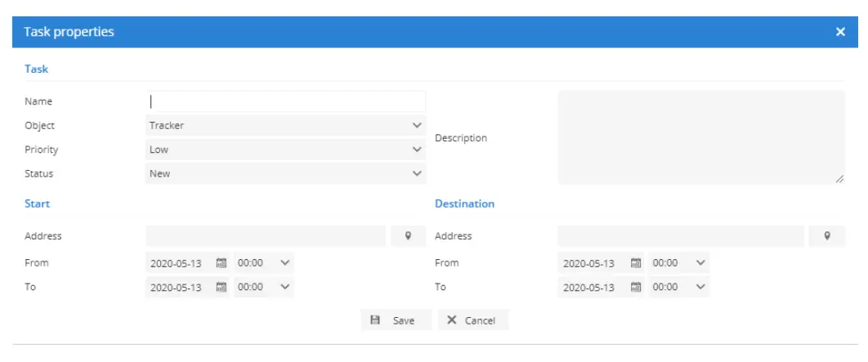Screen dimensions: 868x362
Task: Focus the Name input field
Action: pos(285,102)
